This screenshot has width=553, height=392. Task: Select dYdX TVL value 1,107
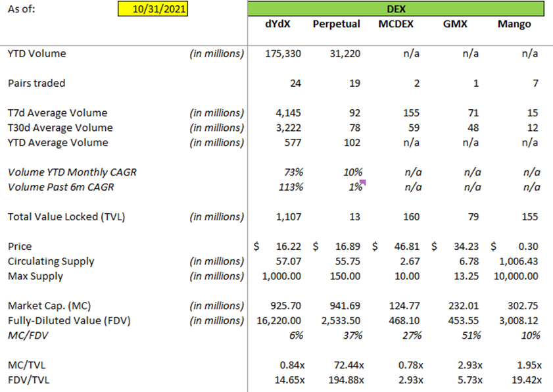tap(289, 216)
